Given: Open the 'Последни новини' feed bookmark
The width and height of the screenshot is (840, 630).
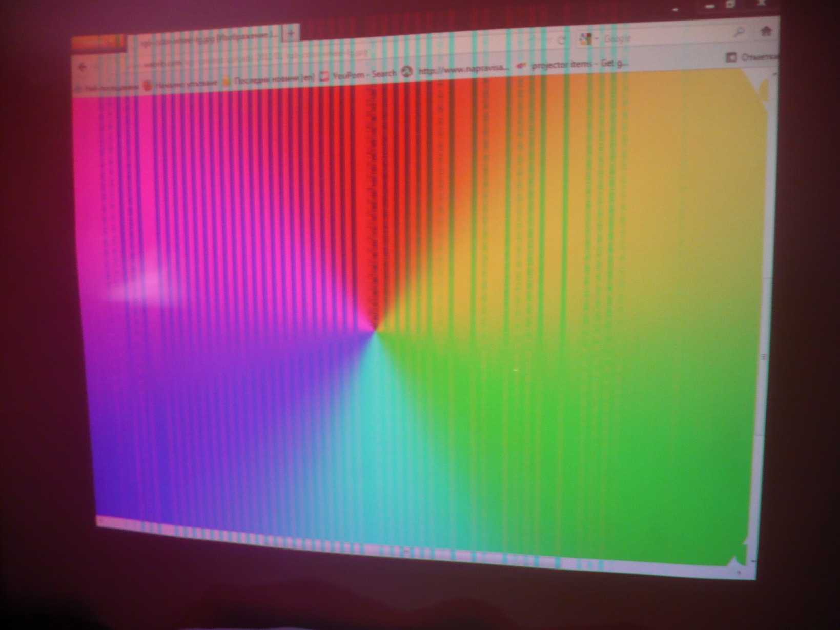Looking at the screenshot, I should [269, 79].
